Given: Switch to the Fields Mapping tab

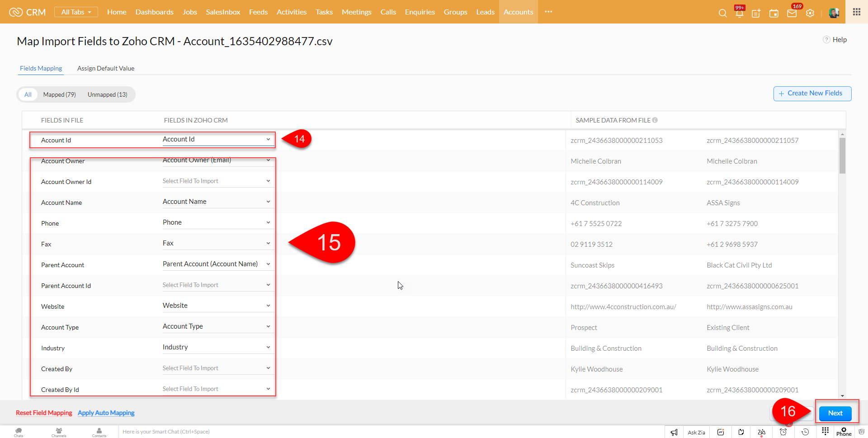Looking at the screenshot, I should tap(41, 68).
